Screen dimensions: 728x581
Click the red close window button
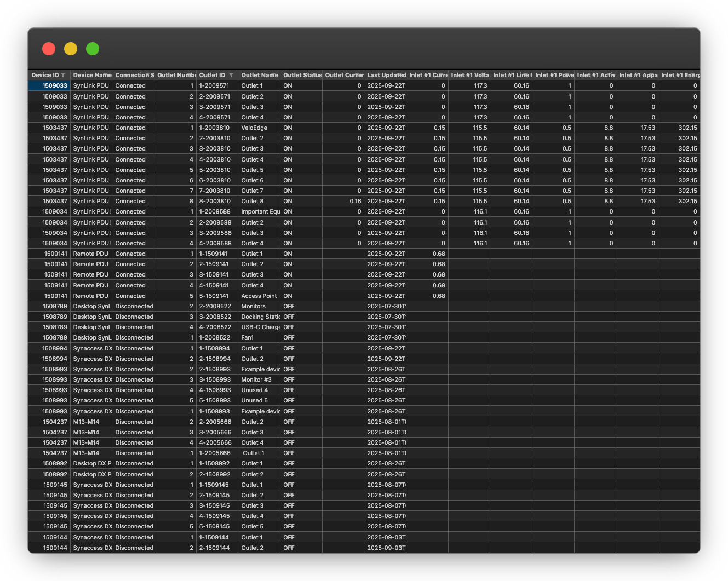pyautogui.click(x=49, y=49)
